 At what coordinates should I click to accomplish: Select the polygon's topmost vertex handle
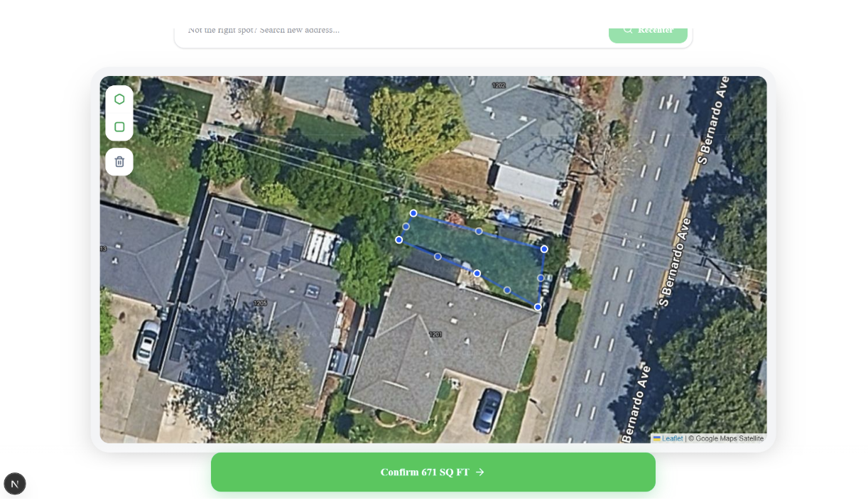(x=413, y=213)
